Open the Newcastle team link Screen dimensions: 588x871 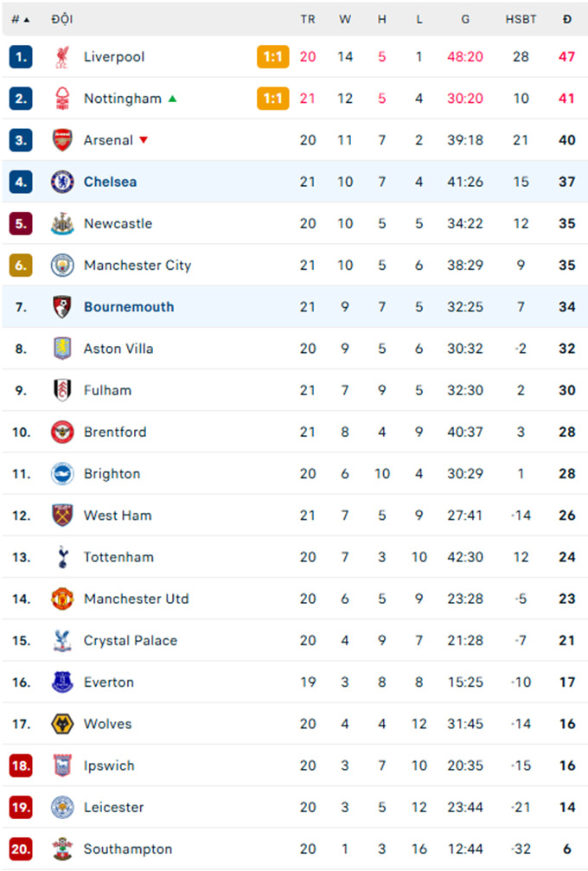coord(118,223)
